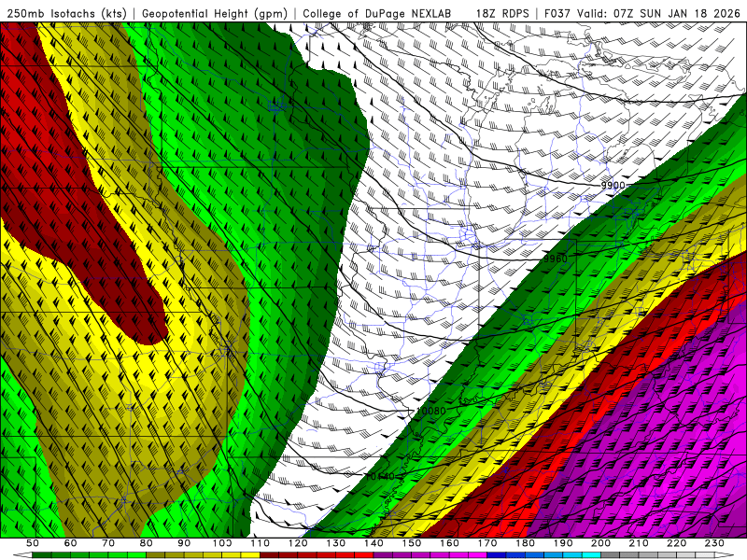Click the 140 knot color bar label
747x560 pixels.
pyautogui.click(x=374, y=543)
